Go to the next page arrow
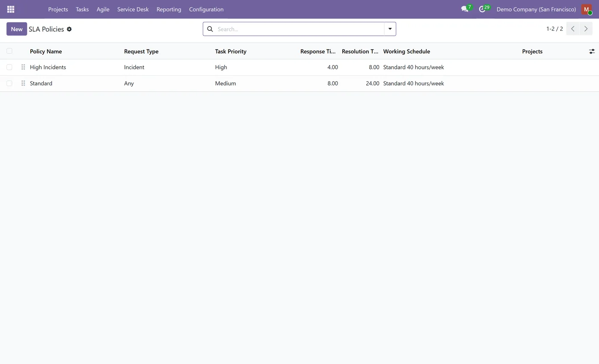This screenshot has height=364, width=599. 586,29
